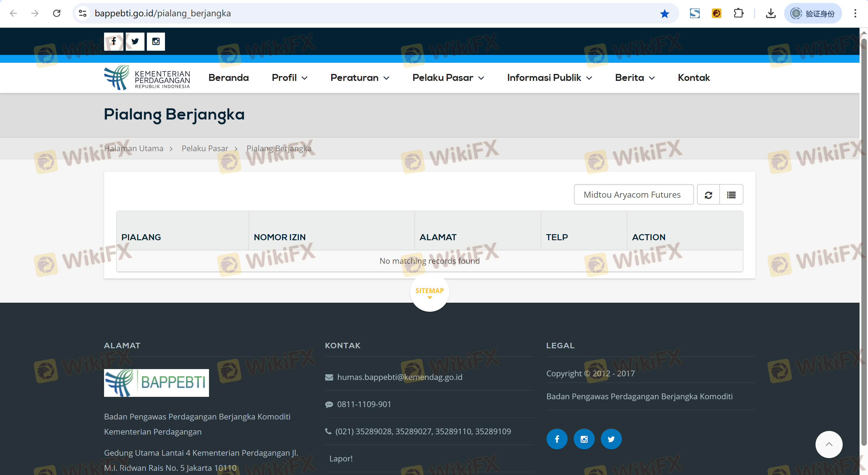This screenshot has width=868, height=475.
Task: Expand the Peraturan dropdown menu
Action: [360, 78]
